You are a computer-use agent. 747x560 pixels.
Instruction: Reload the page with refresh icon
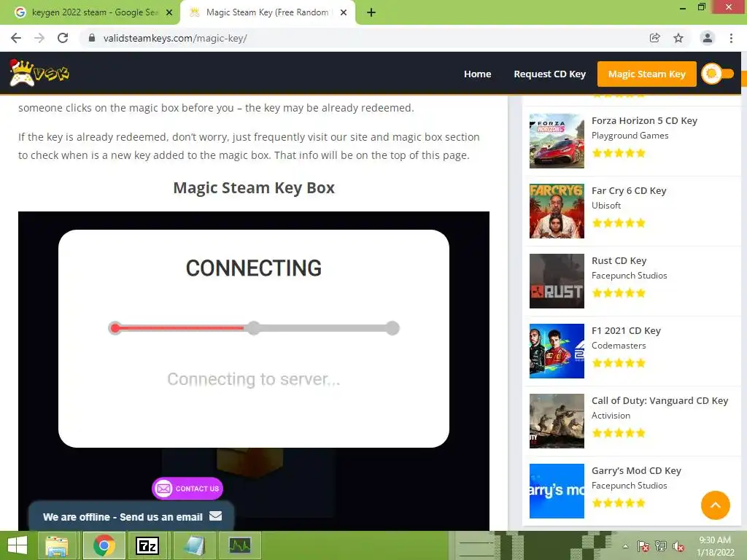coord(63,38)
